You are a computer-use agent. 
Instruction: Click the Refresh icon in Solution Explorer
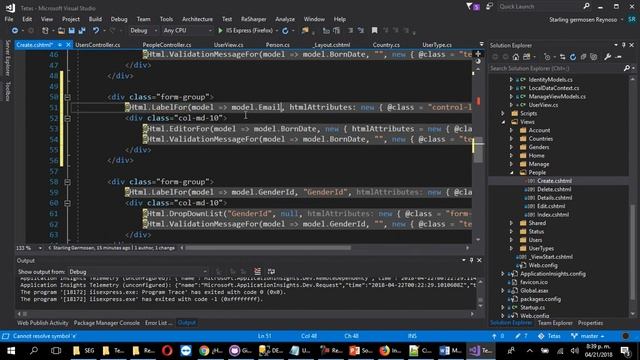(573, 57)
